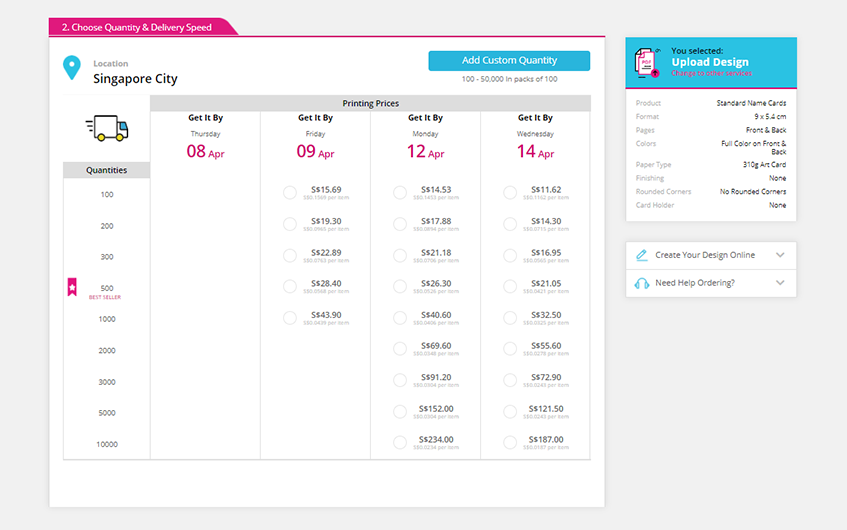This screenshot has width=847, height=530.
Task: Expand Create Your Design Online section
Action: coord(780,255)
